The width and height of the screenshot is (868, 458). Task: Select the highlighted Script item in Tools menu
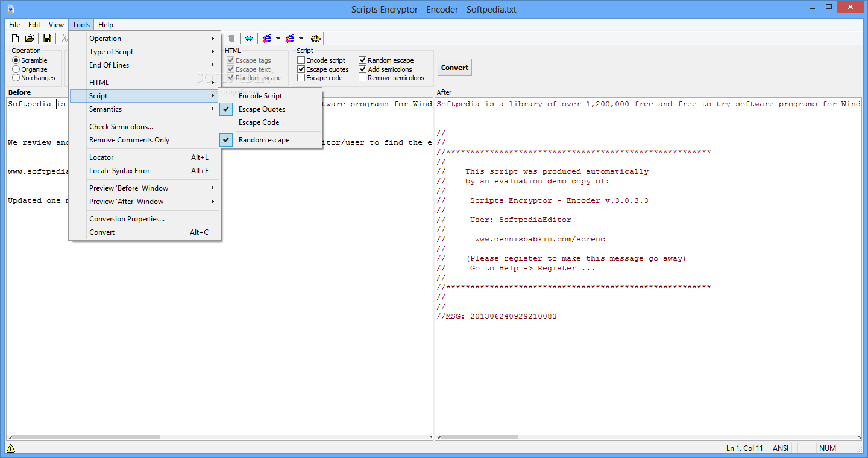[x=145, y=96]
